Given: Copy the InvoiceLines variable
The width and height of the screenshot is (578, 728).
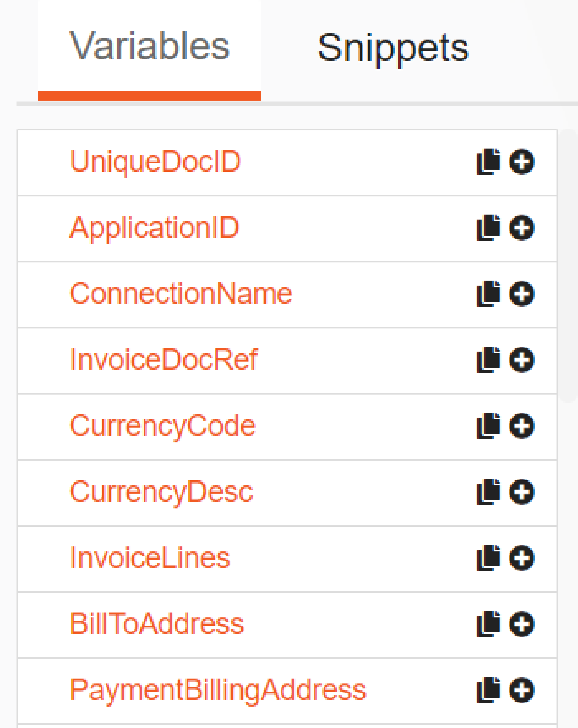Looking at the screenshot, I should (x=488, y=558).
